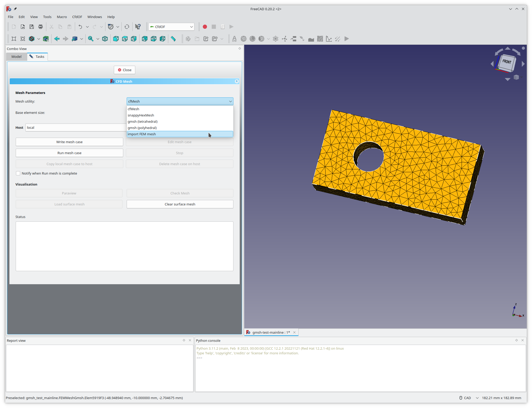Toggle the pin icon near the FreeCAD logo
The height and width of the screenshot is (408, 532).
(15, 9)
